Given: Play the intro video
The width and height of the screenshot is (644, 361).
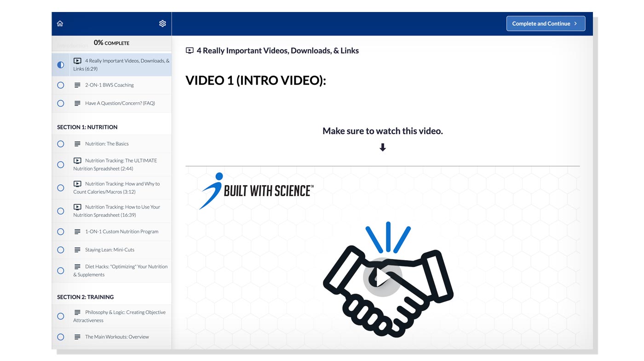Looking at the screenshot, I should click(382, 277).
